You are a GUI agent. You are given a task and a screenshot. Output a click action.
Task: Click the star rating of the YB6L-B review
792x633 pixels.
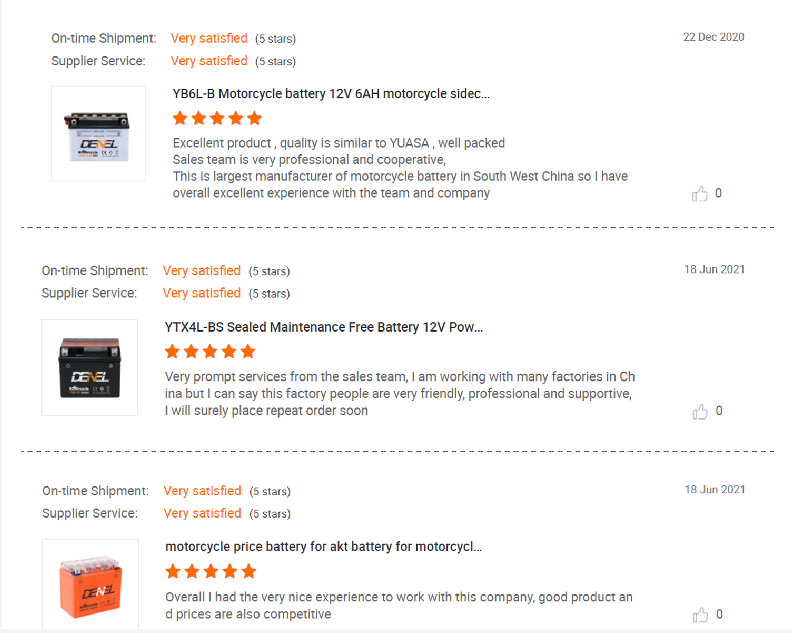(x=217, y=118)
